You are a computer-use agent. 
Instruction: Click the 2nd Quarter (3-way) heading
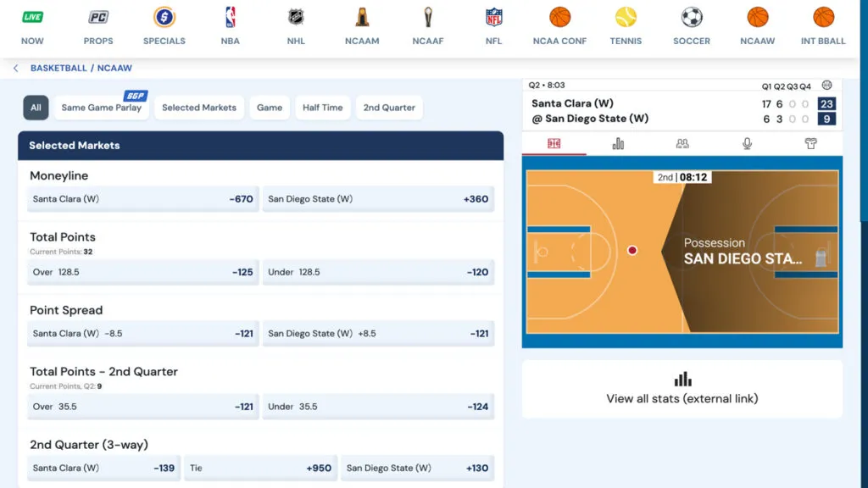[88, 445]
